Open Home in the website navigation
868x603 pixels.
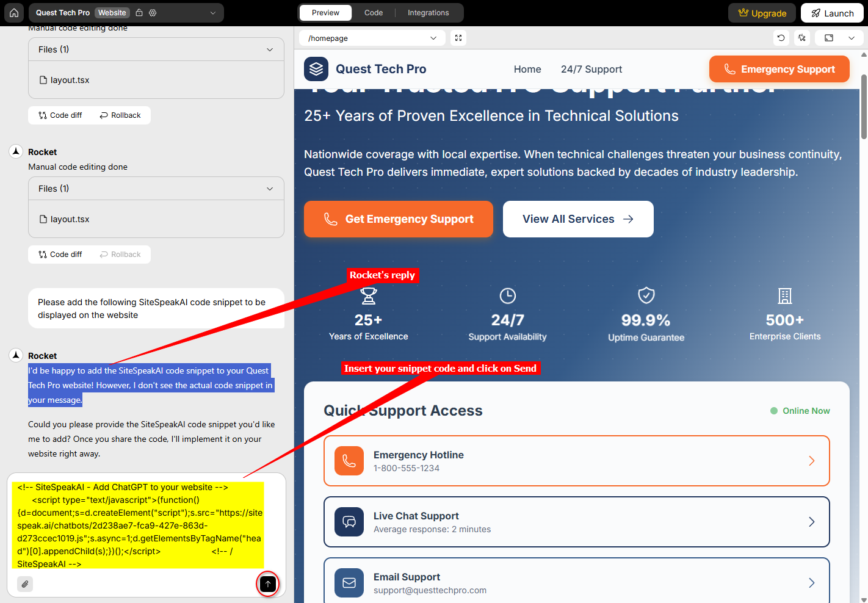tap(527, 69)
